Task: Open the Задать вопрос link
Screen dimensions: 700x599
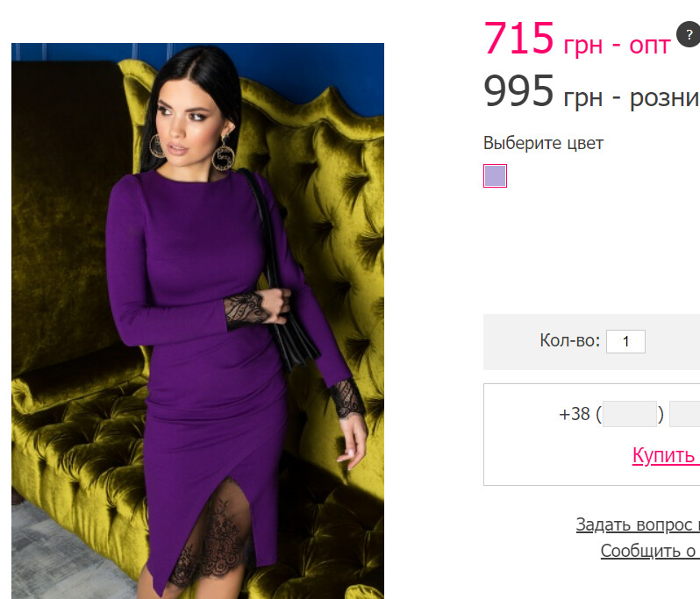Action: click(x=638, y=524)
